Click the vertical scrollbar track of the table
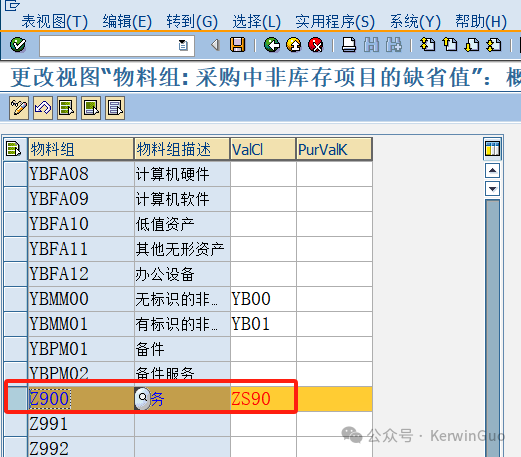Screen dimensions: 521x457 pos(492,328)
